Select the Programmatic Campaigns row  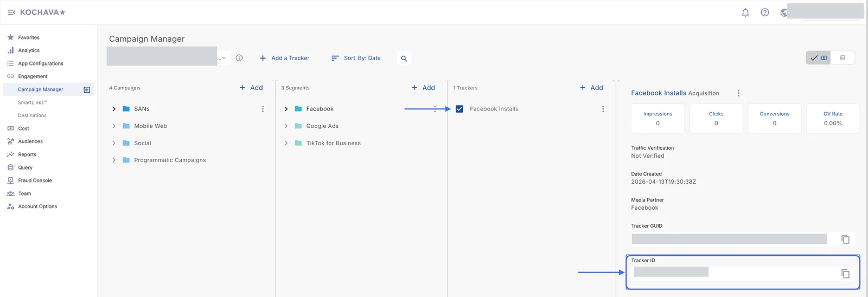170,160
